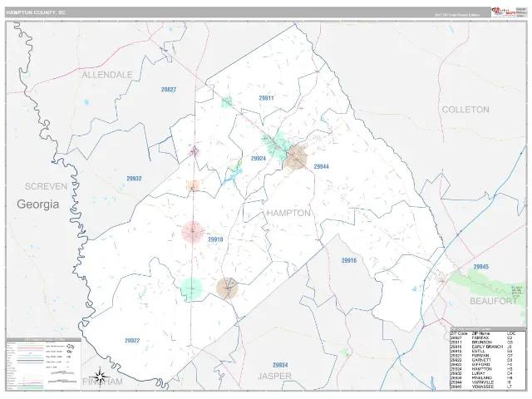This screenshot has width=532, height=399.
Task: Click the JASPER county label
Action: coord(274,376)
